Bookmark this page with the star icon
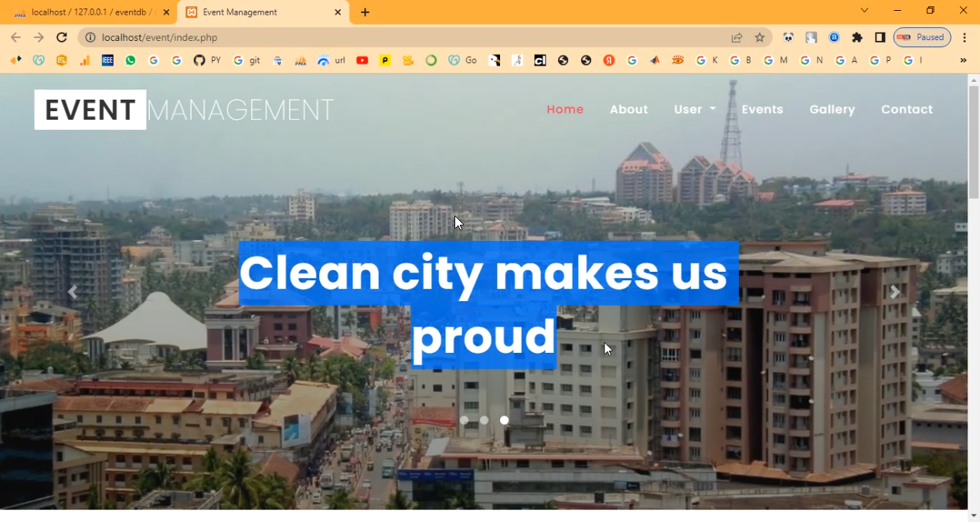 click(x=760, y=37)
